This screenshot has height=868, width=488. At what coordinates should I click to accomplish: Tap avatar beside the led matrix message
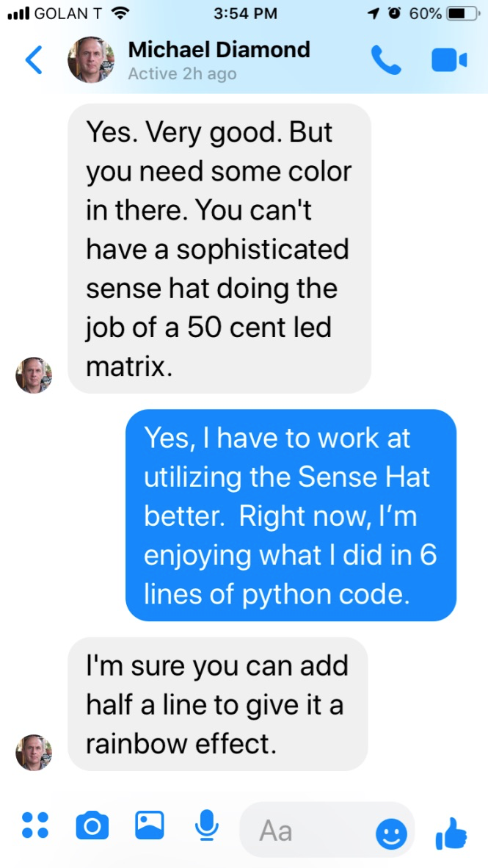click(34, 375)
